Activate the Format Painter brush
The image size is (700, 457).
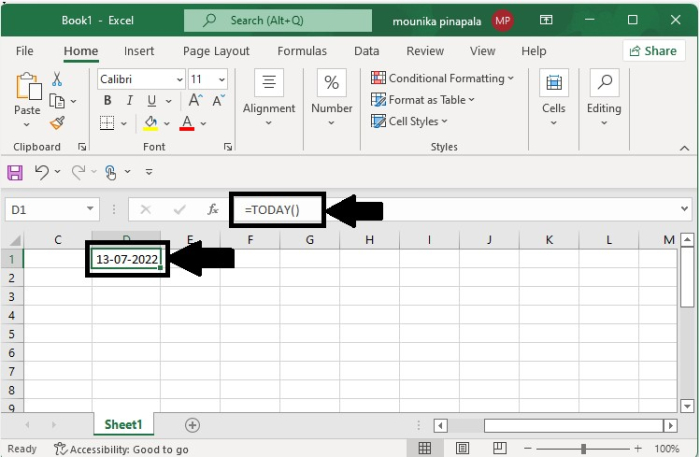click(x=57, y=123)
